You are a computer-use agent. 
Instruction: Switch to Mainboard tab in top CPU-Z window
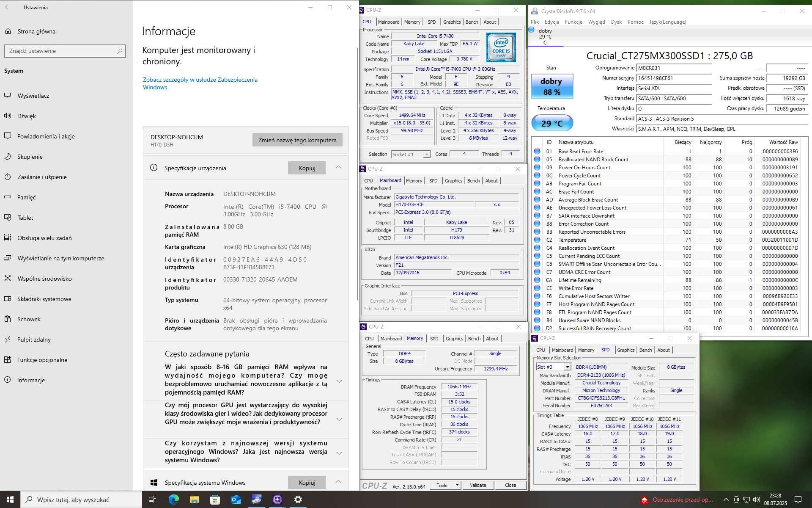(x=389, y=22)
